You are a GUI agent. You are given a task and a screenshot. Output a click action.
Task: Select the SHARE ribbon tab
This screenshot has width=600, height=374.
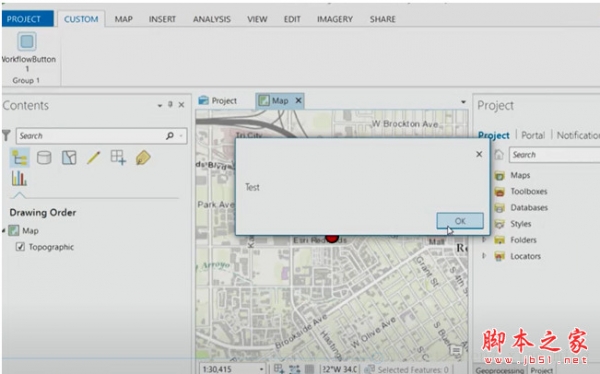pyautogui.click(x=382, y=19)
